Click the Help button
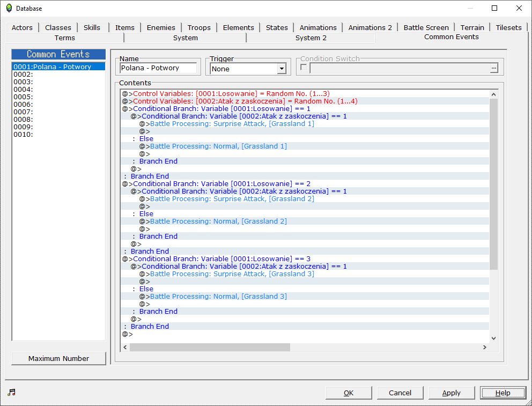Screen dimensions: 532x406 503,393
